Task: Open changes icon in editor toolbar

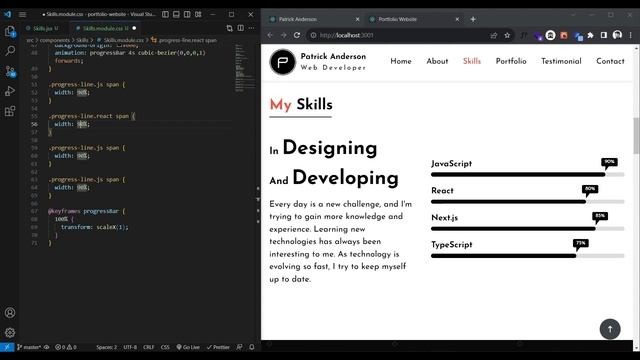Action: [229, 28]
